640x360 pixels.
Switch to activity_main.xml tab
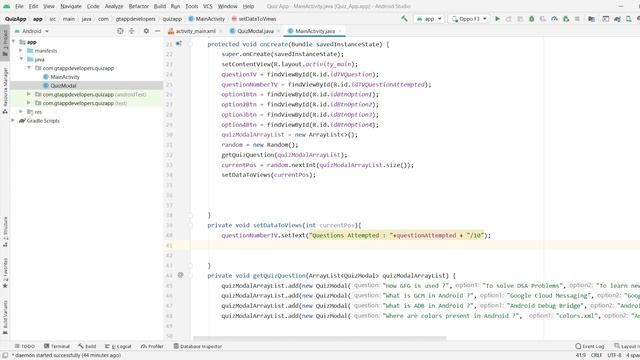(196, 31)
